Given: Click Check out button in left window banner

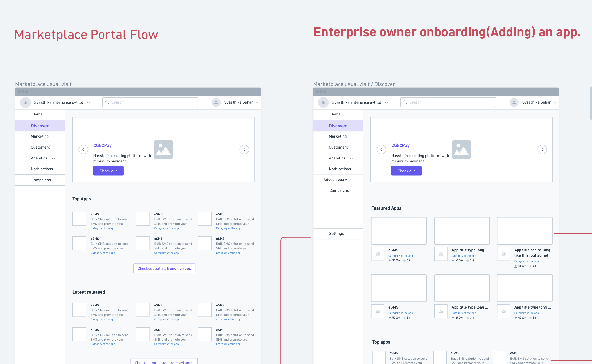Looking at the screenshot, I should click(108, 171).
